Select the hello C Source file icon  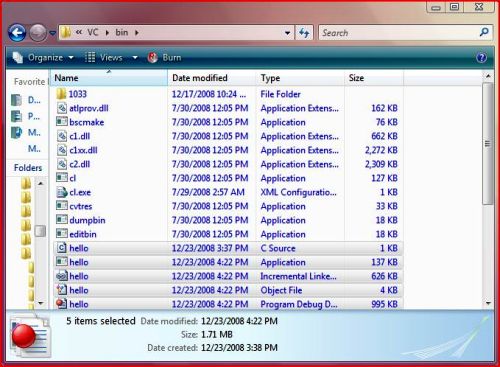62,248
